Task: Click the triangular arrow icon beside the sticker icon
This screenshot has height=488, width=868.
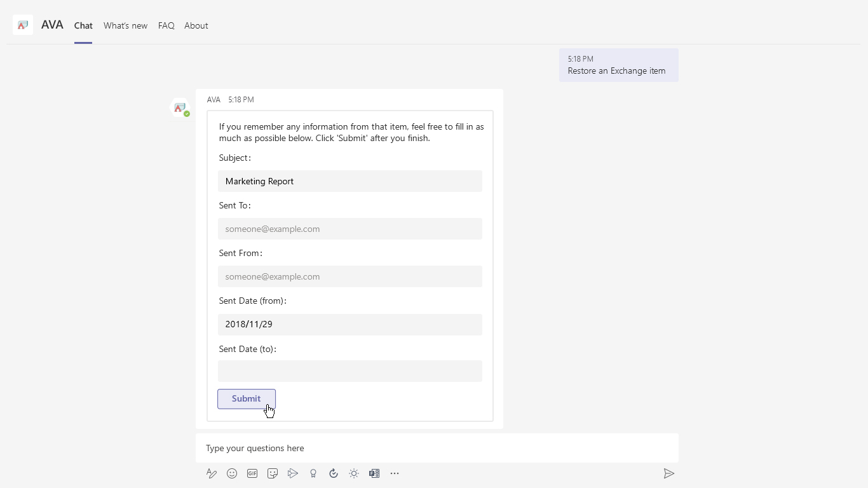Action: point(293,473)
